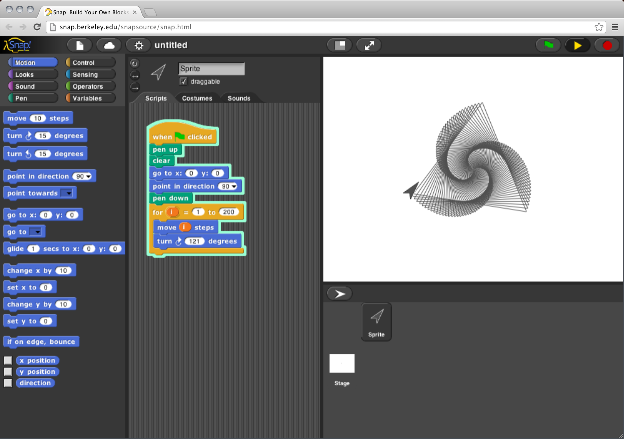This screenshot has width=624, height=439.
Task: Add a new turtle sprite
Action: point(340,293)
